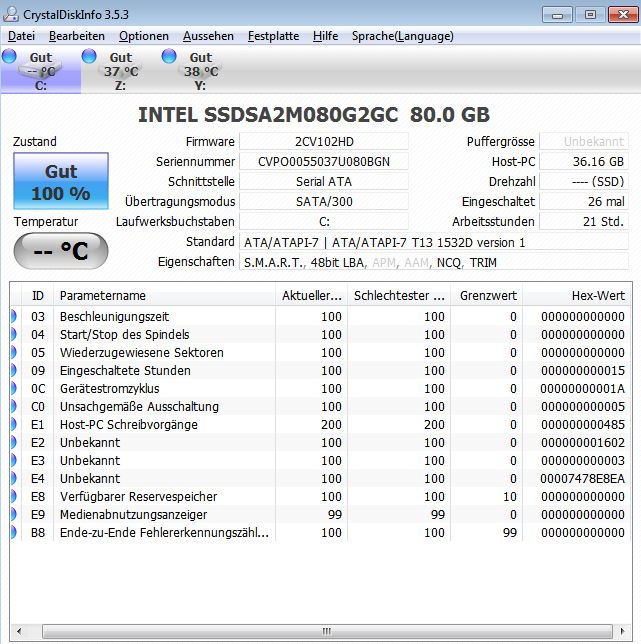Open the Optionen menu
641x644 pixels.
144,36
